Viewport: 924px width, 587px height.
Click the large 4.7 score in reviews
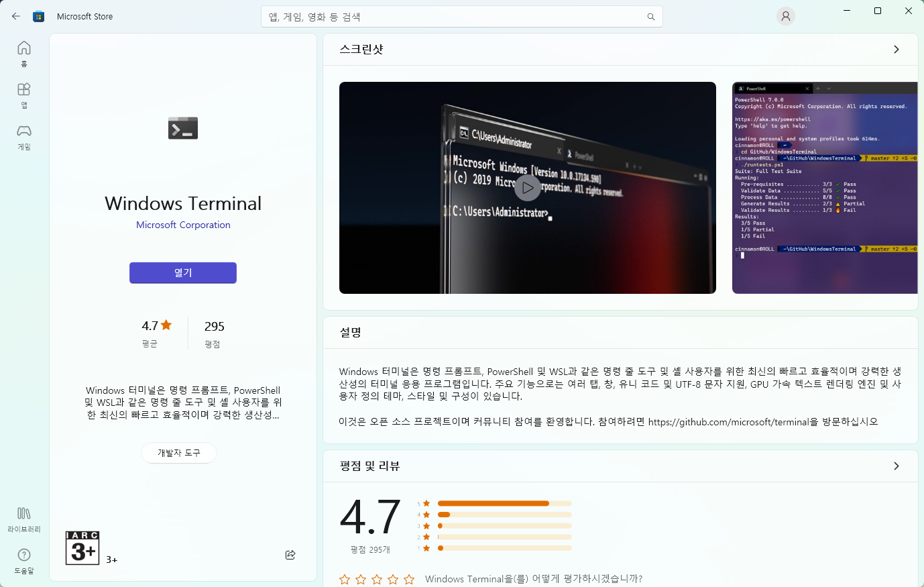tap(370, 517)
